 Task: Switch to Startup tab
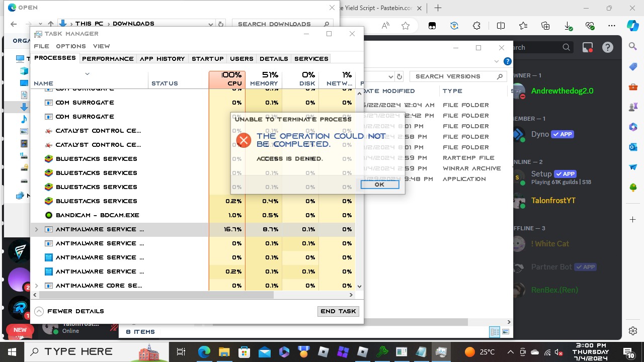coord(208,59)
